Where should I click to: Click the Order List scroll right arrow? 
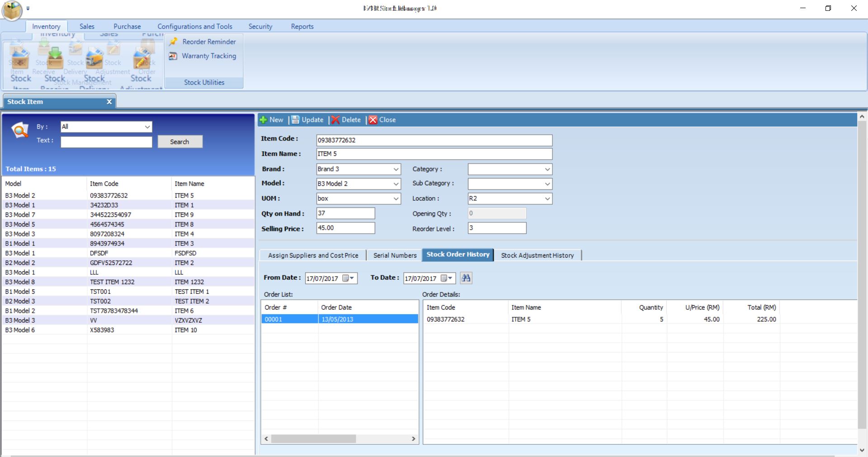413,439
